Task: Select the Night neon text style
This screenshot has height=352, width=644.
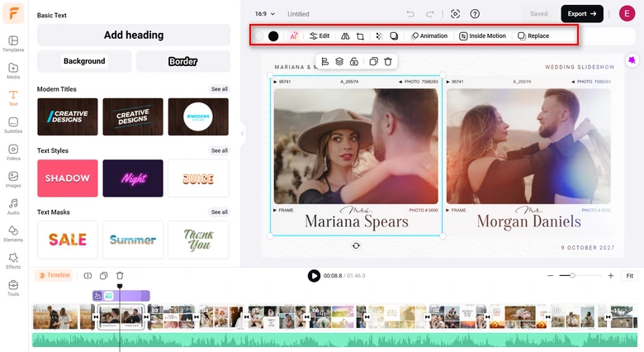Action: pos(133,178)
